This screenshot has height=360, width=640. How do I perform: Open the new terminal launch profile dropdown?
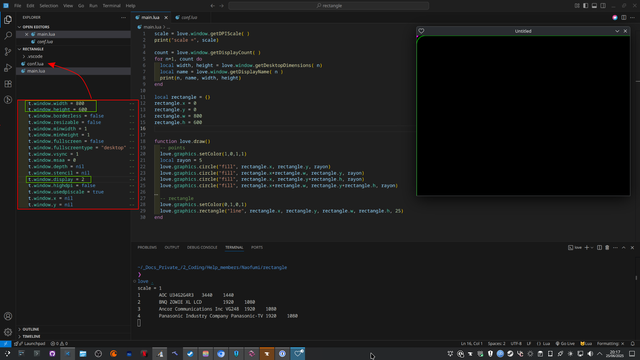[591, 248]
